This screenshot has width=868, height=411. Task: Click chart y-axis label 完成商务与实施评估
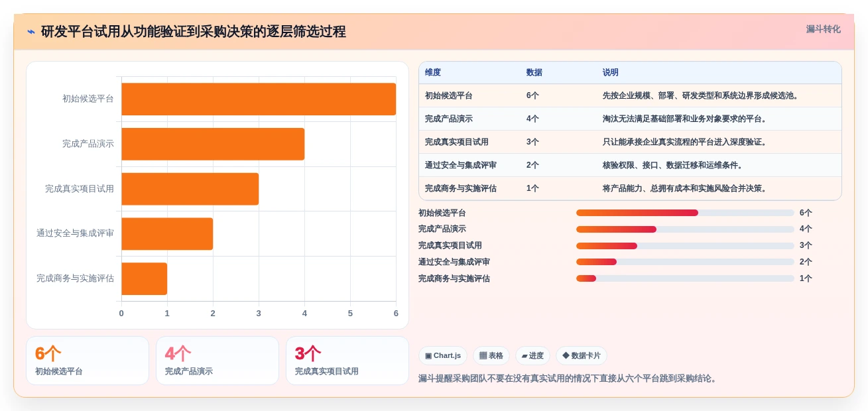point(75,278)
